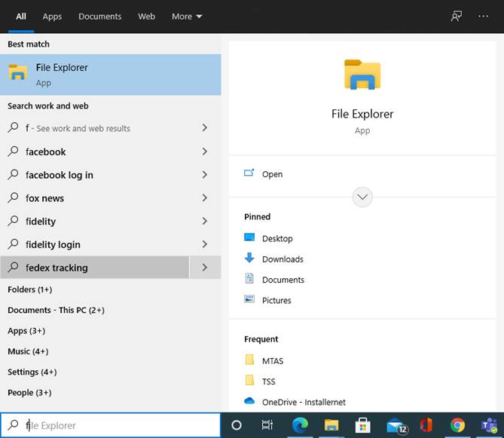Viewport: 504px width, 438px height.
Task: Select the fox news suggestion
Action: (94, 198)
